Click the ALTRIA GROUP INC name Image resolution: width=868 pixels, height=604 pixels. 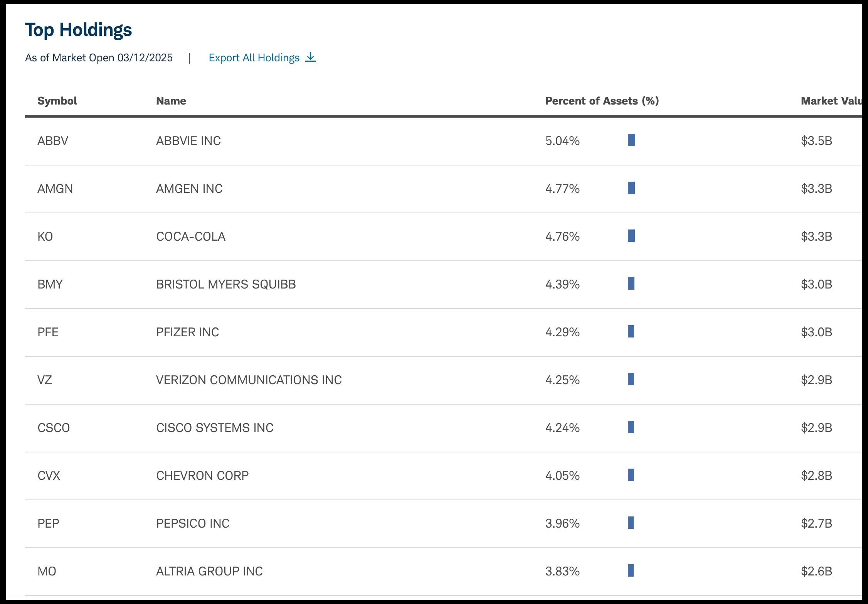(x=209, y=571)
